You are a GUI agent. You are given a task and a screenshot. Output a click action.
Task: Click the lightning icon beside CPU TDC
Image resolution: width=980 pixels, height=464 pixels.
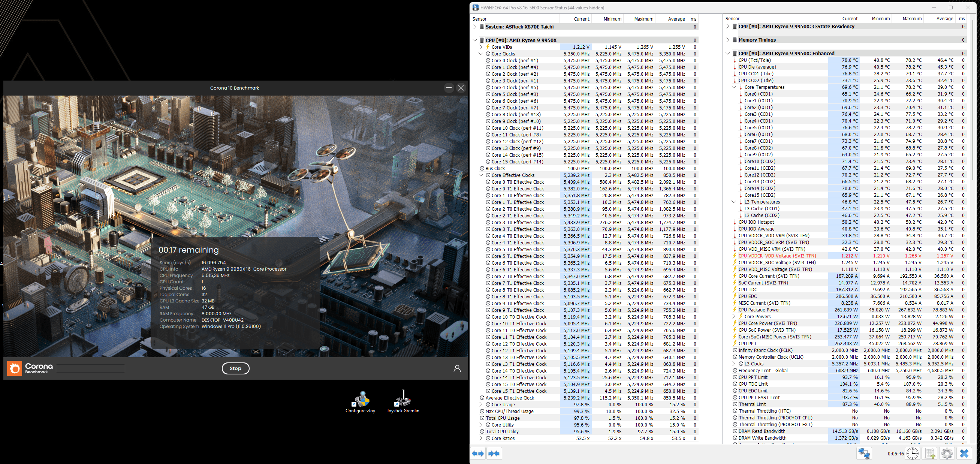(x=735, y=290)
